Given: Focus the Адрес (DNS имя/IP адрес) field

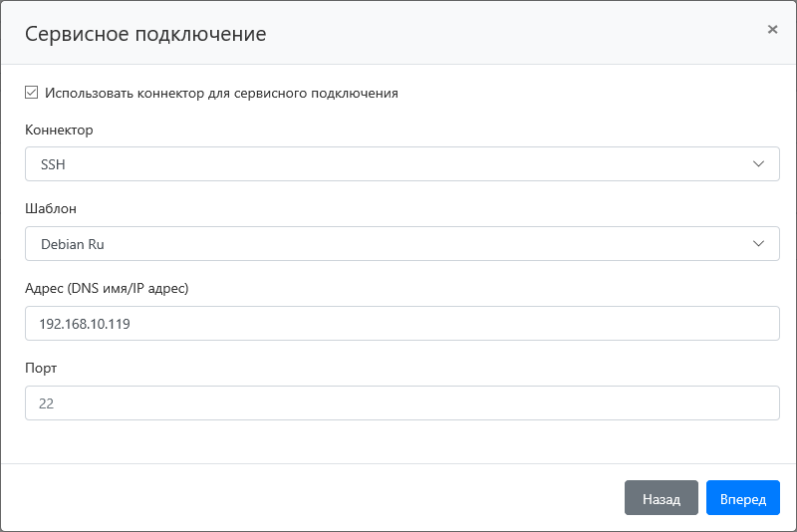Looking at the screenshot, I should (x=401, y=324).
